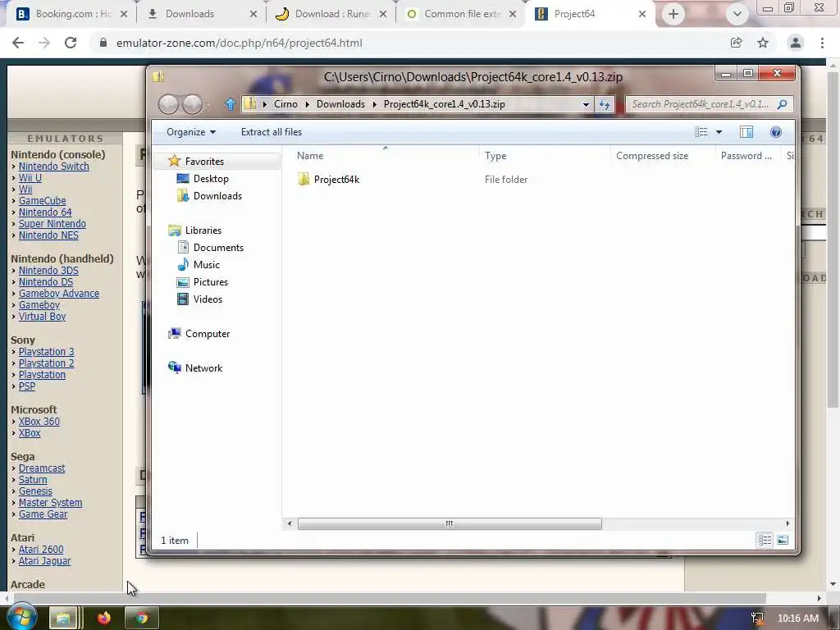Expand Chrome's tab search dropdown

click(737, 14)
